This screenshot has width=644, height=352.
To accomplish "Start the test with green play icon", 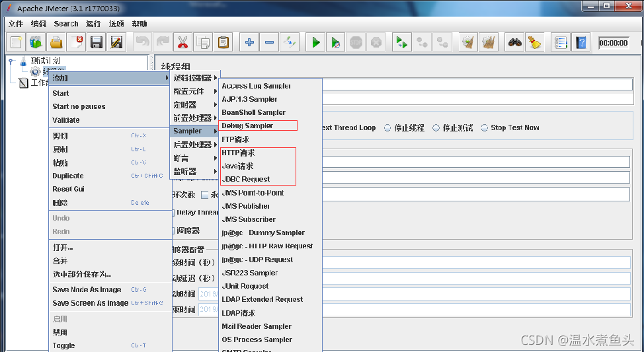I will pos(316,42).
